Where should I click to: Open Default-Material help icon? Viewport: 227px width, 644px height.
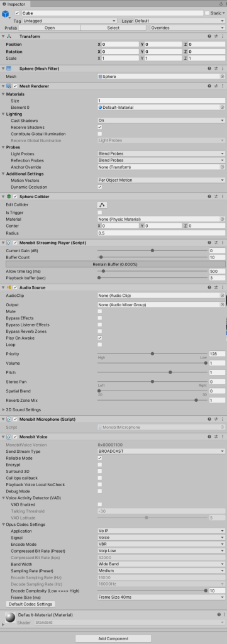[x=218, y=614]
